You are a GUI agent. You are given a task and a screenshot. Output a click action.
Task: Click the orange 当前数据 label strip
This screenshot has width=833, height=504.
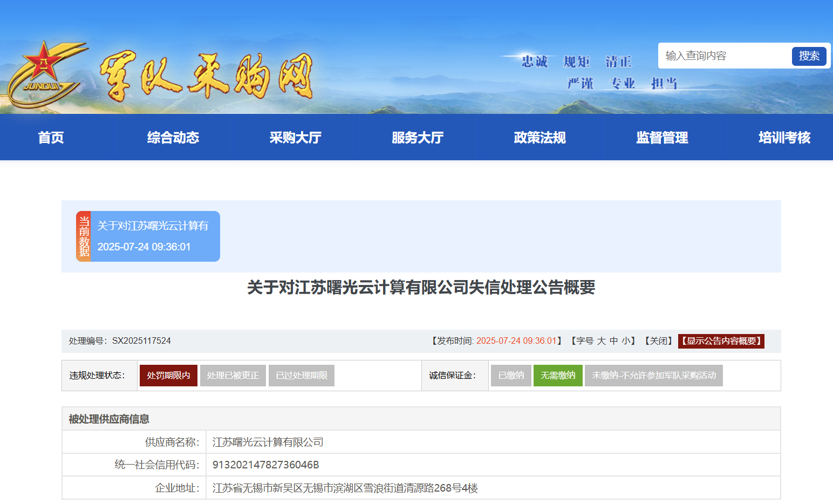point(84,236)
